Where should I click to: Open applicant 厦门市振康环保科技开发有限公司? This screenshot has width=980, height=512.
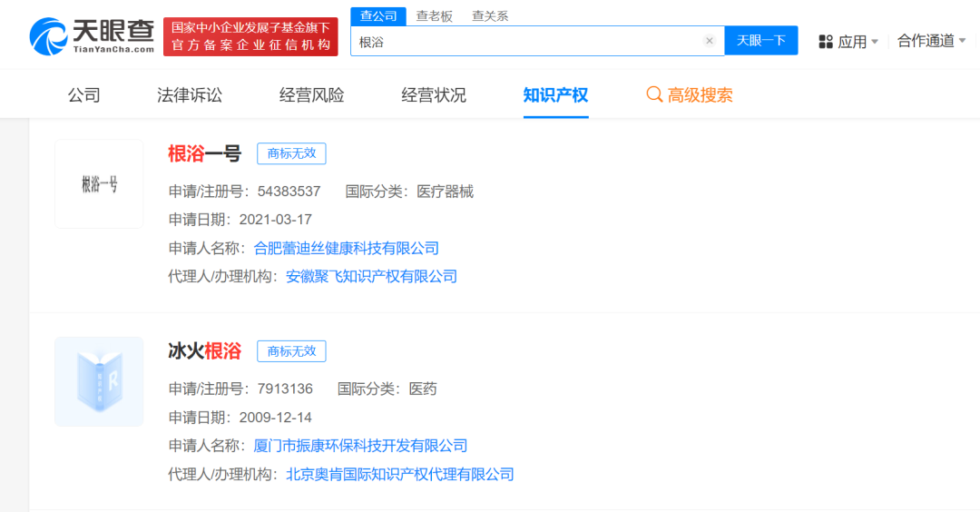point(360,446)
